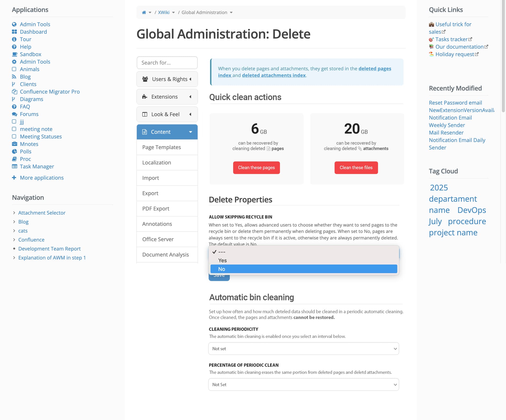Collapse the Content section arrow
Viewport: 506px width, 420px height.
tap(191, 132)
